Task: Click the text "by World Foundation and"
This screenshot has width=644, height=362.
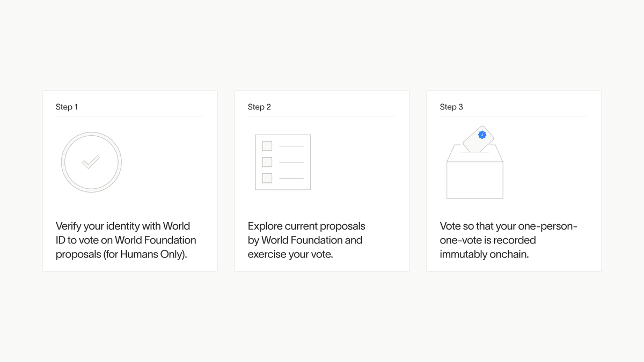Action: (305, 240)
